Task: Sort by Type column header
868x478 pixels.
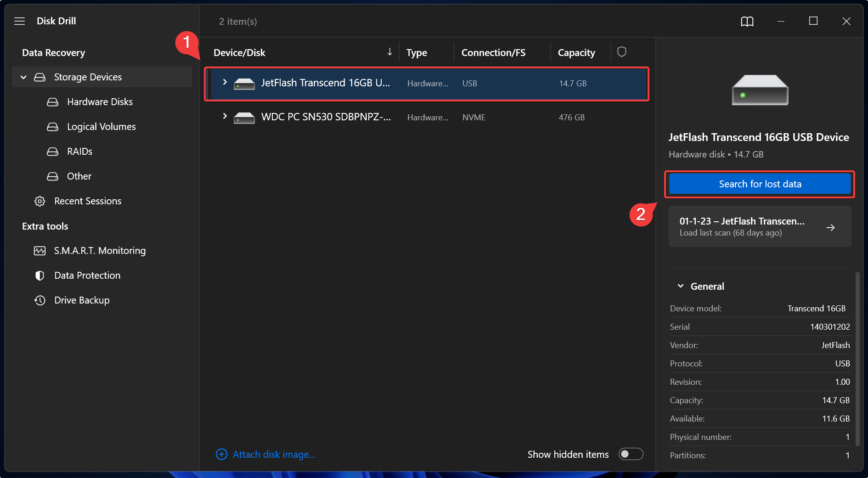Action: 417,53
